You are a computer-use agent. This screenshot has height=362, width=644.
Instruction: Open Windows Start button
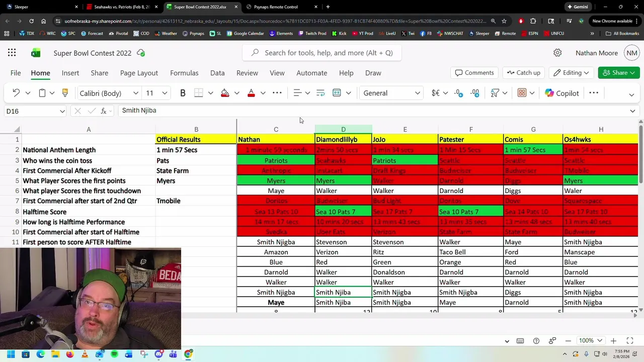(11, 354)
